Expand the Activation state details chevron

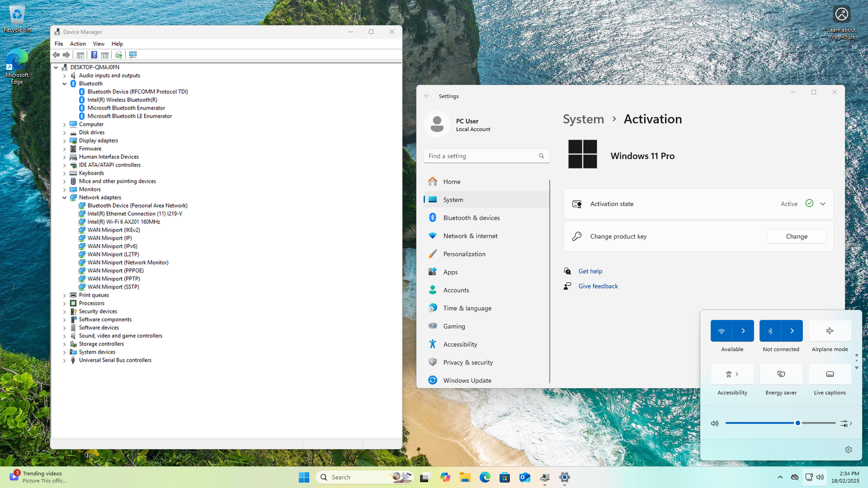coord(822,204)
